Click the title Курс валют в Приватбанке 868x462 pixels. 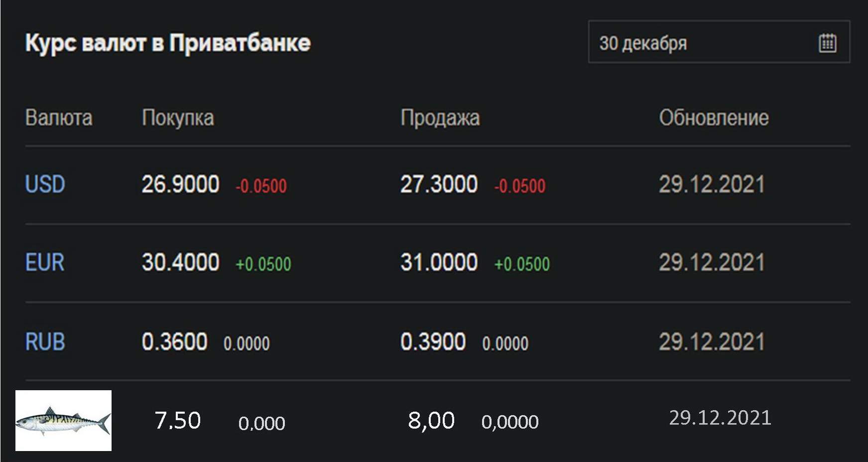168,43
